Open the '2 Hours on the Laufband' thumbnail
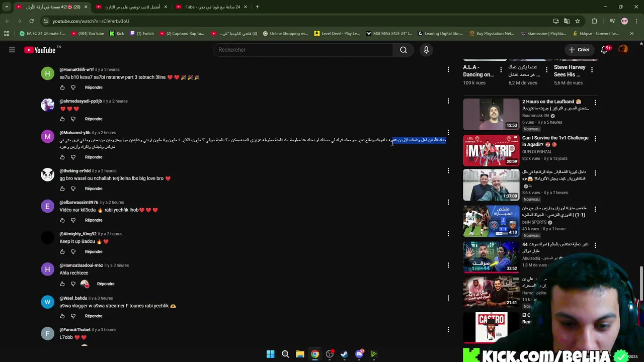 (x=491, y=114)
